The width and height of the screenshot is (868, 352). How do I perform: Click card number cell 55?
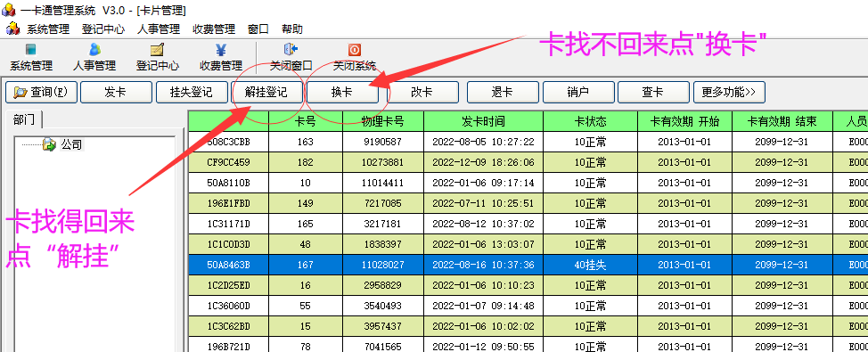click(x=306, y=306)
